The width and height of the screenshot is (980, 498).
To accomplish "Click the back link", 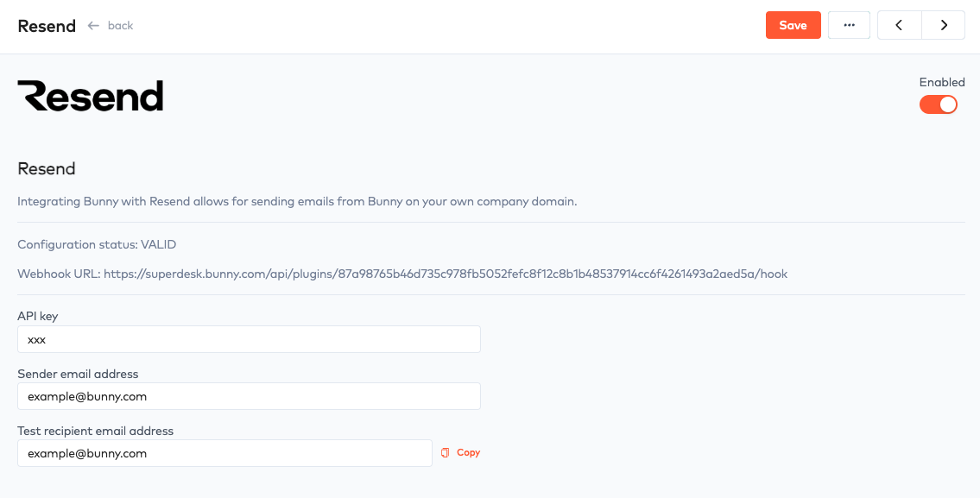I will point(120,26).
